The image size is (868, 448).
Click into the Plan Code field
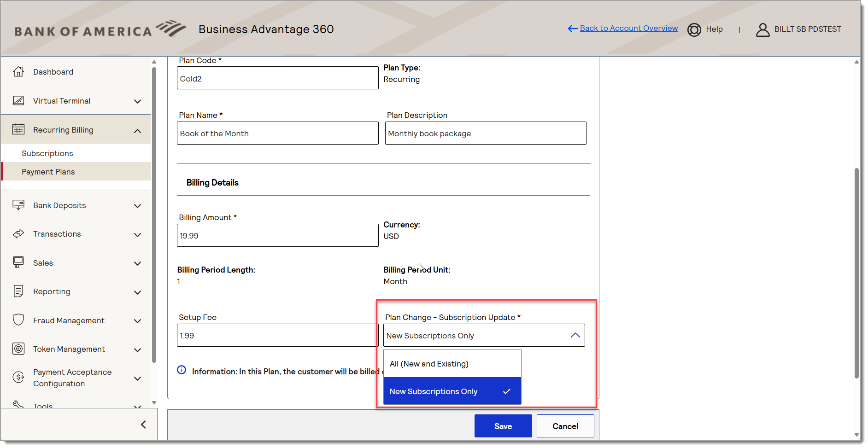click(277, 78)
